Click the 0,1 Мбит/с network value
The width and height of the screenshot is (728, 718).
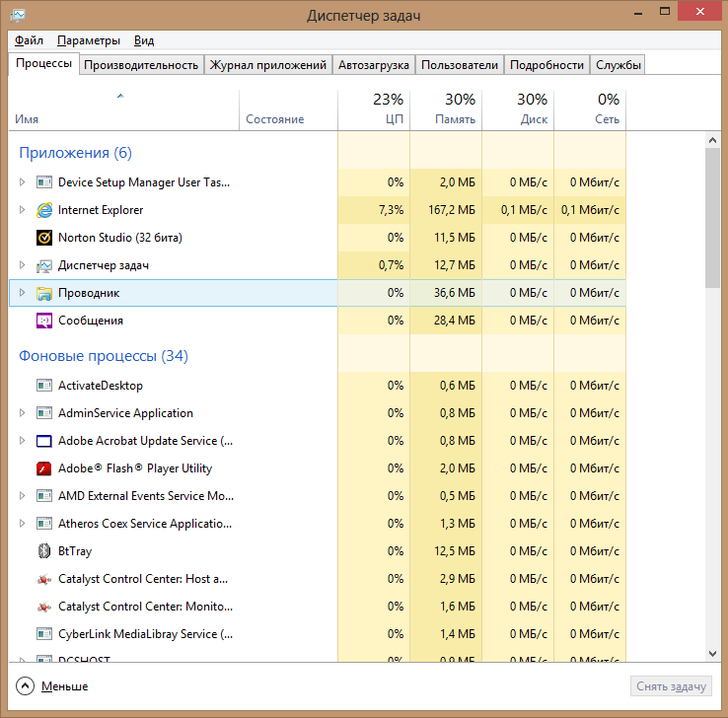point(590,210)
